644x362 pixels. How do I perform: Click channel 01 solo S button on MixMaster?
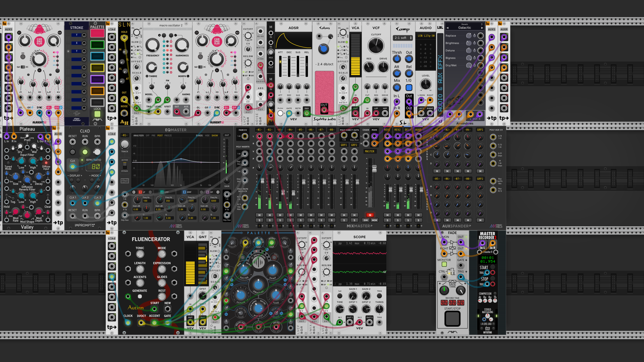point(259,220)
